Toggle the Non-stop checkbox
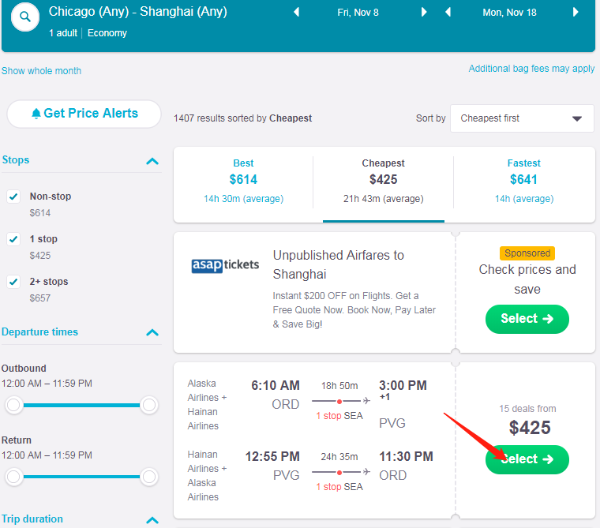 pyautogui.click(x=13, y=197)
